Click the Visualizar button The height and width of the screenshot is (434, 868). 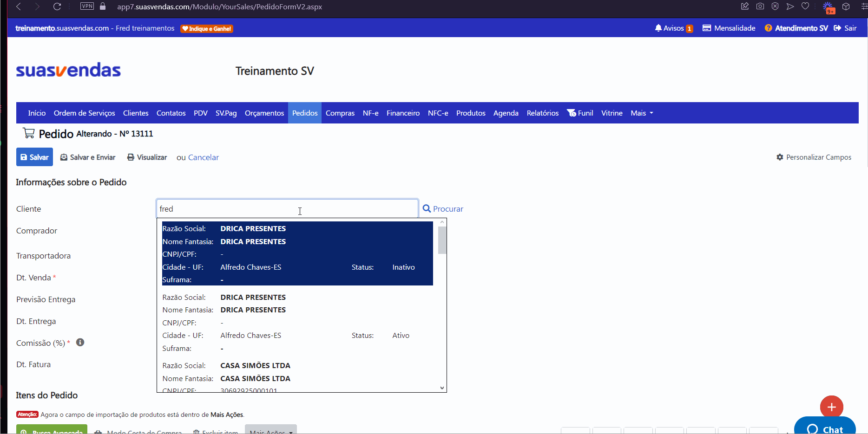tap(147, 157)
